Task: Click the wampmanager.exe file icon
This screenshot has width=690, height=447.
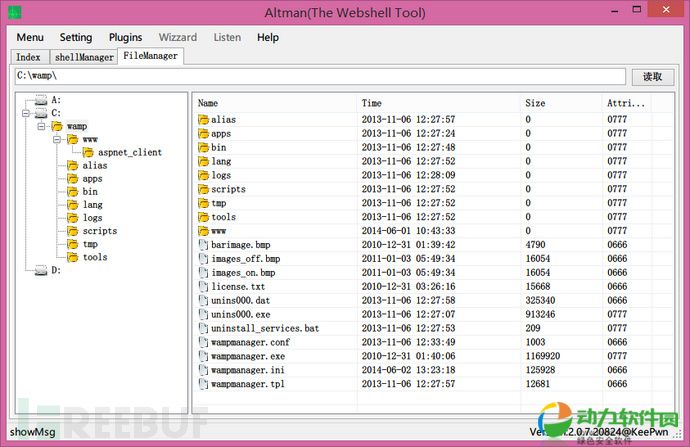Action: point(203,356)
